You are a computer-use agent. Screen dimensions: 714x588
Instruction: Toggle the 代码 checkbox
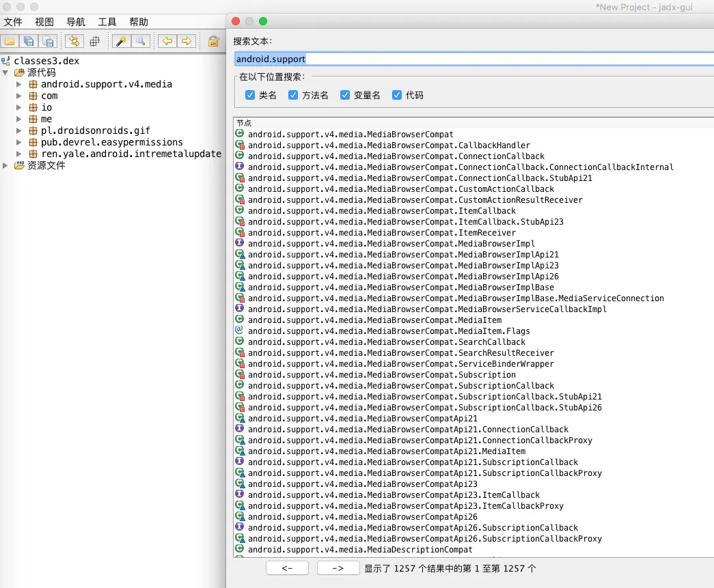pyautogui.click(x=396, y=95)
